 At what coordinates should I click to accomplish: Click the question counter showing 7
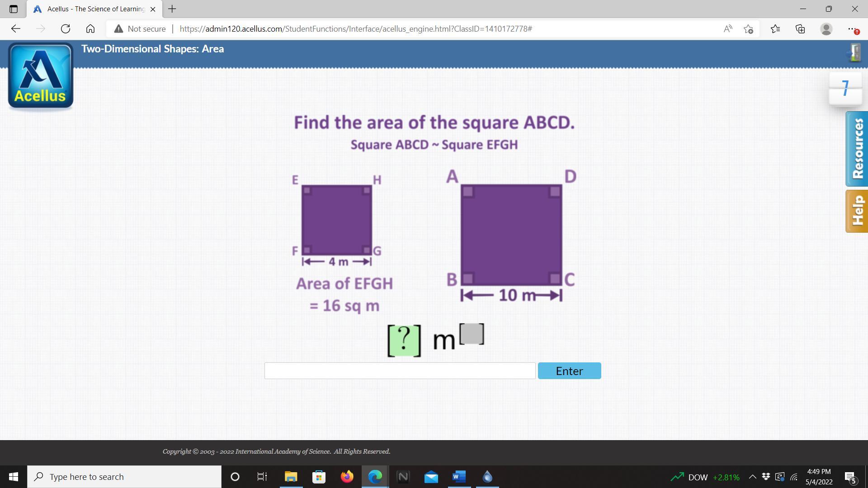[845, 88]
